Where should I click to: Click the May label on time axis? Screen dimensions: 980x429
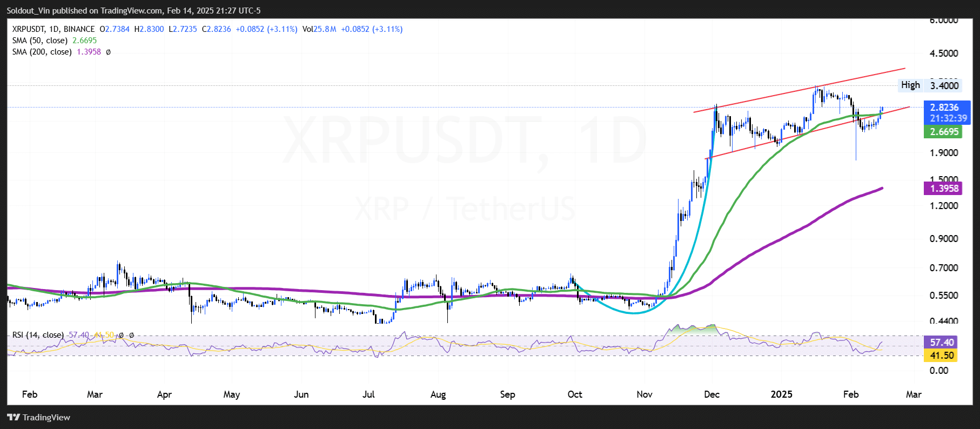232,394
